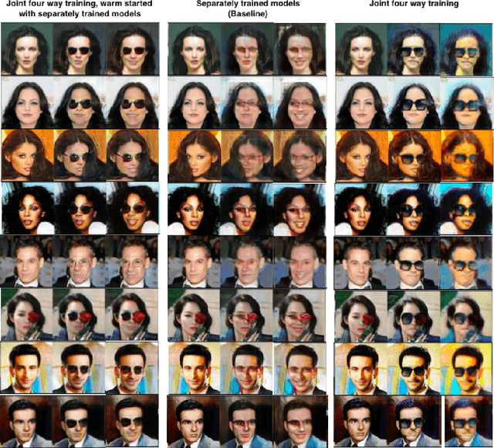The width and height of the screenshot is (494, 448).
Task: Select Baseline group's brown-background man smiling with glasses
Action: pyautogui.click(x=301, y=421)
